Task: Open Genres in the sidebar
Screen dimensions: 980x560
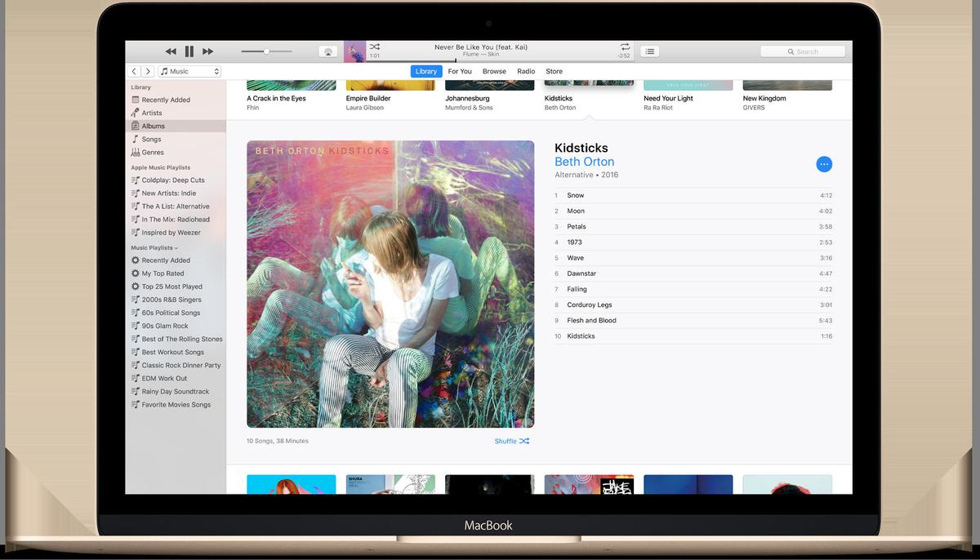Action: 176,152
